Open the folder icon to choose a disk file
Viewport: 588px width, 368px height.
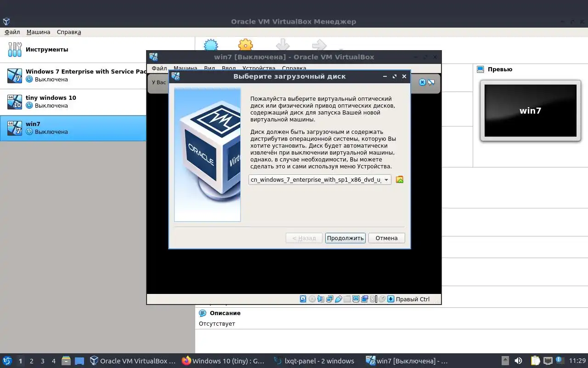(400, 180)
